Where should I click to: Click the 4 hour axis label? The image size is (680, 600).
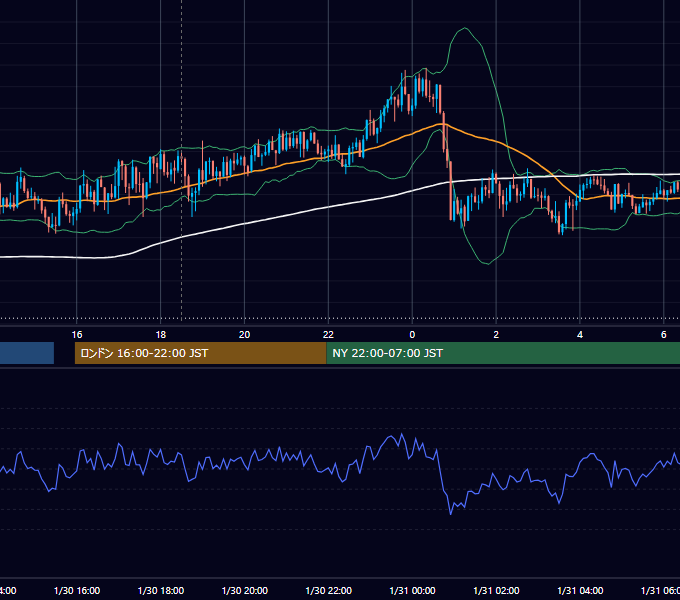pos(580,335)
